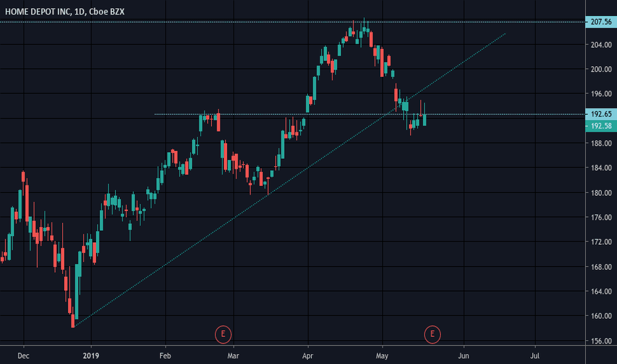This screenshot has height=364, width=617.
Task: Click the 176.00 price axis value
Action: point(601,217)
